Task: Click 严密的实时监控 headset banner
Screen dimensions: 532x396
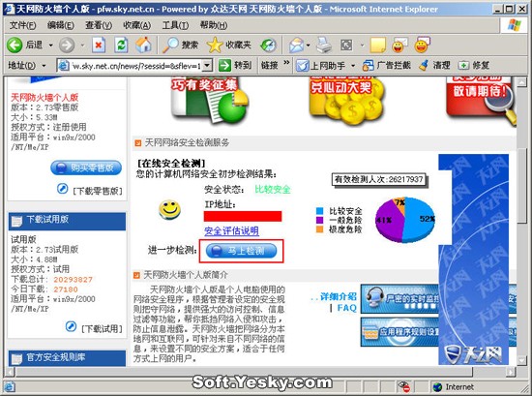Action: (399, 299)
